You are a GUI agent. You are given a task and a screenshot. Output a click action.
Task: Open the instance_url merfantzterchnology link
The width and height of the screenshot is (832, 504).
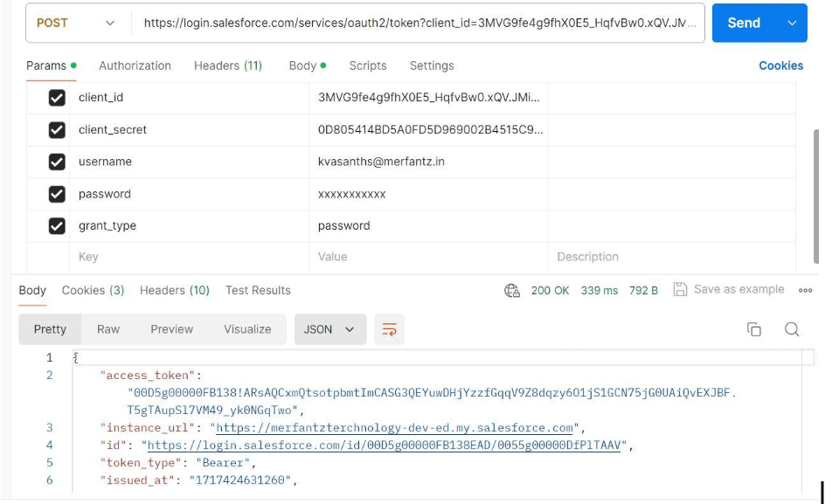pos(394,428)
